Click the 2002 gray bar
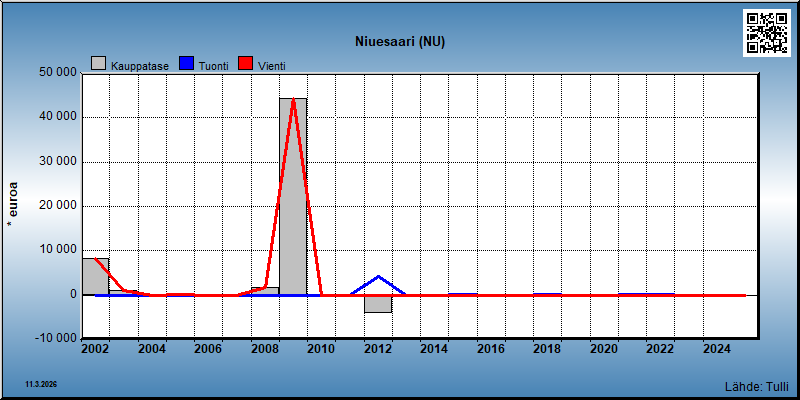The image size is (800, 400). click(x=95, y=277)
